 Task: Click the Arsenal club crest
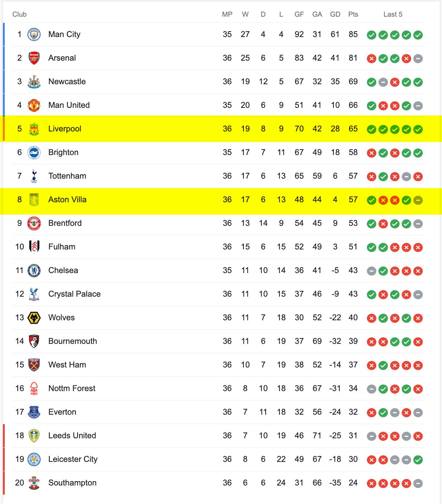pyautogui.click(x=34, y=58)
